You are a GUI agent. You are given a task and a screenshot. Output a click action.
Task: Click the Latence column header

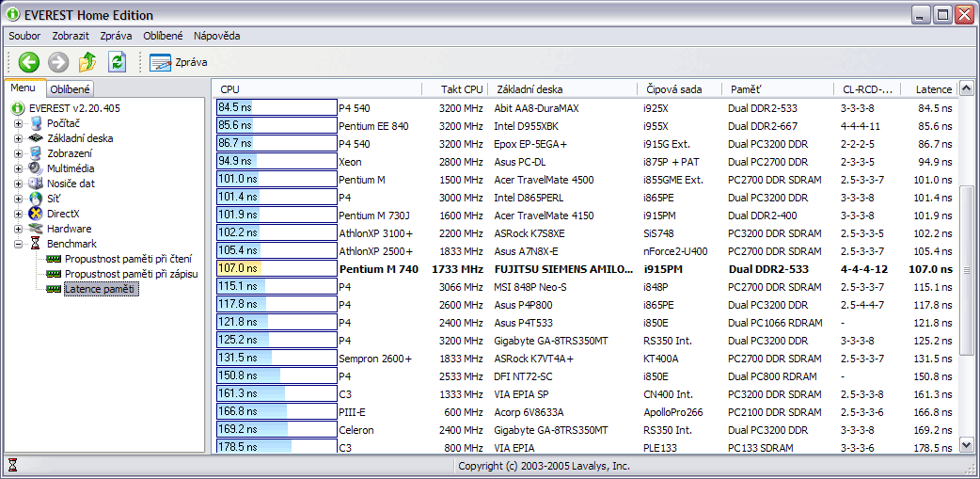pos(933,89)
